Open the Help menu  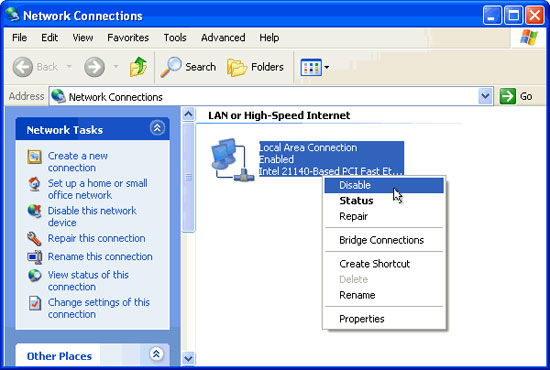point(269,38)
